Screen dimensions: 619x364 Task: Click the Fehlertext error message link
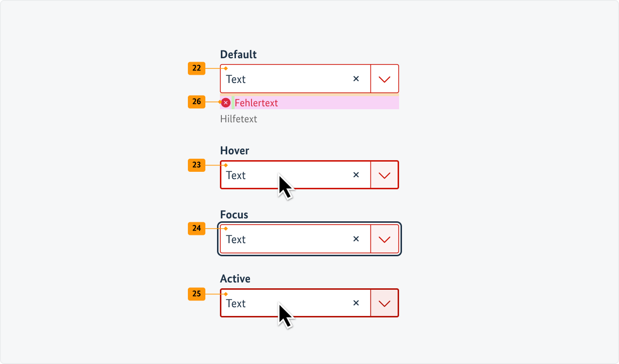point(256,103)
